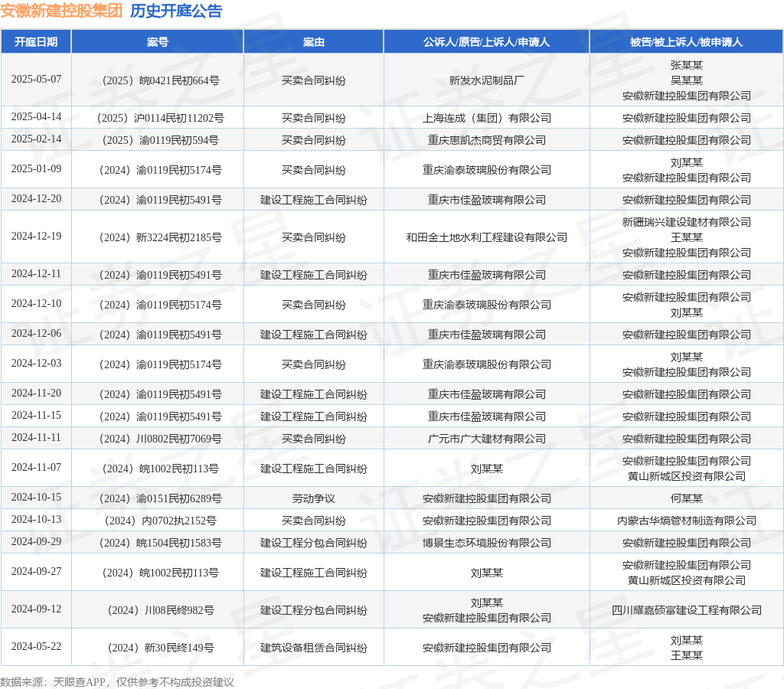Click case number (2024)新3224民初2185号
This screenshot has width=784, height=689.
[x=161, y=237]
